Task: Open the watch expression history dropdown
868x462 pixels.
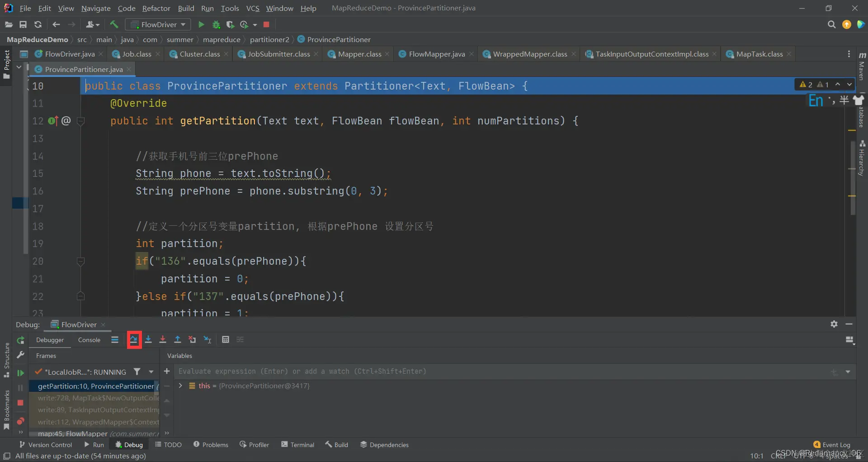Action: click(848, 372)
